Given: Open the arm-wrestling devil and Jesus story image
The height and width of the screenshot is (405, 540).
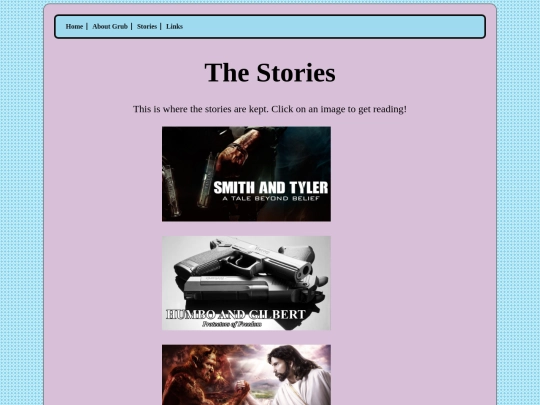Looking at the screenshot, I should coord(246,375).
